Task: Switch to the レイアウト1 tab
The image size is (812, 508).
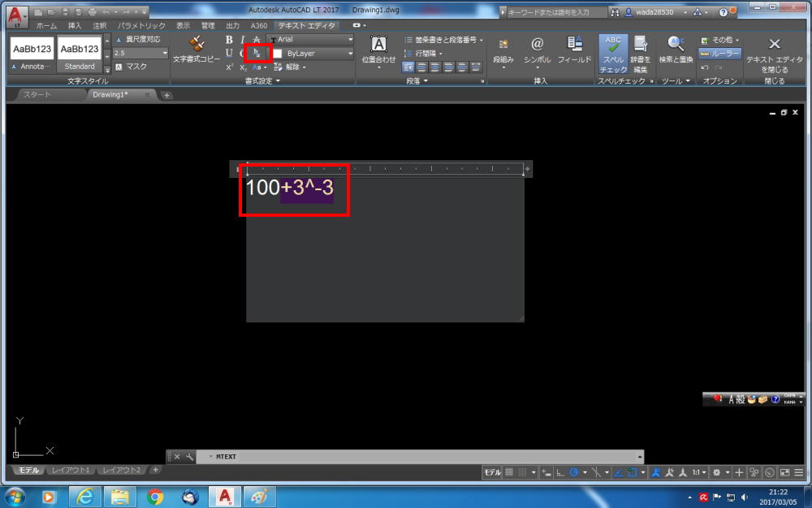Action: click(71, 470)
